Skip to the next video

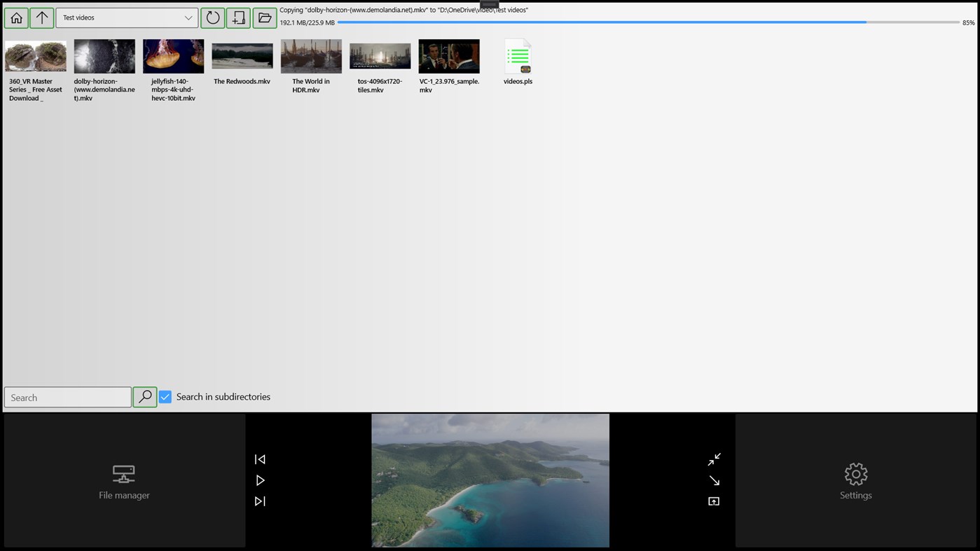pyautogui.click(x=260, y=501)
